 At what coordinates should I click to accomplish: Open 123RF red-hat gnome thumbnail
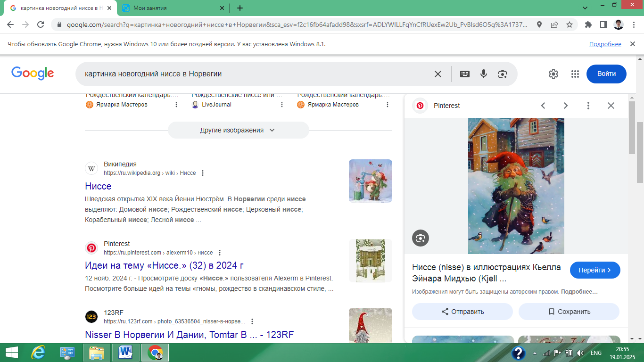tap(371, 325)
